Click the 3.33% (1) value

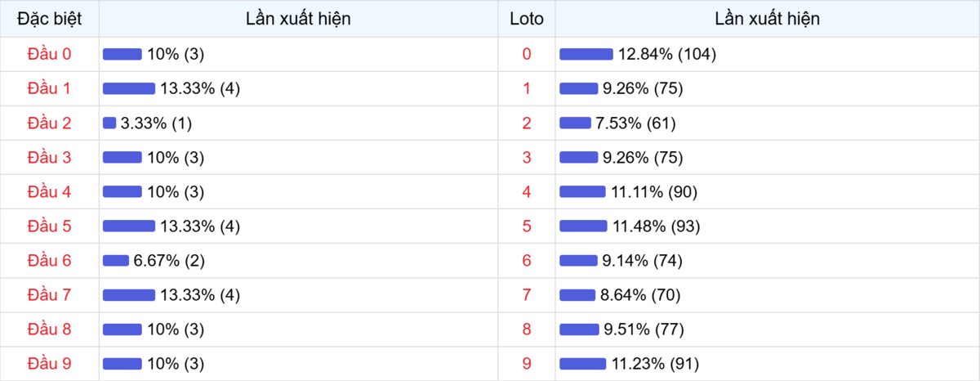click(x=156, y=123)
